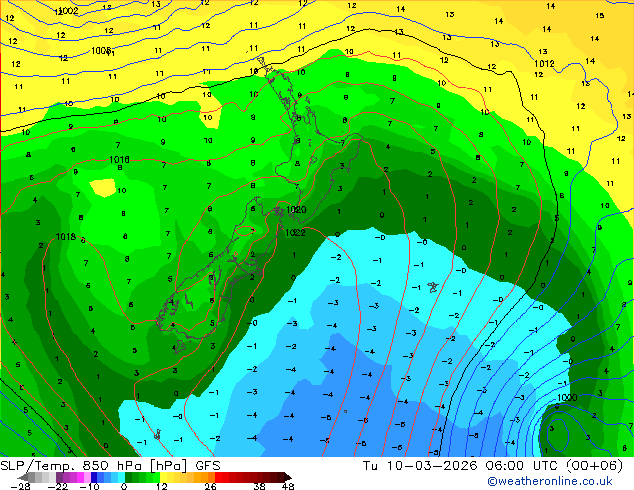Viewport: 634px width, 490px height.
Task: Click the -22 value on the color scale
Action: click(58, 486)
